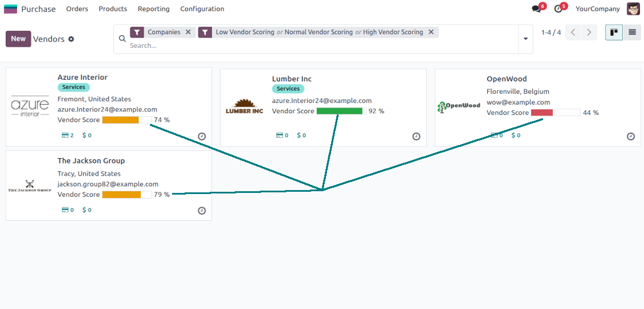Click jackson.group82@example.com email text

pos(108,184)
